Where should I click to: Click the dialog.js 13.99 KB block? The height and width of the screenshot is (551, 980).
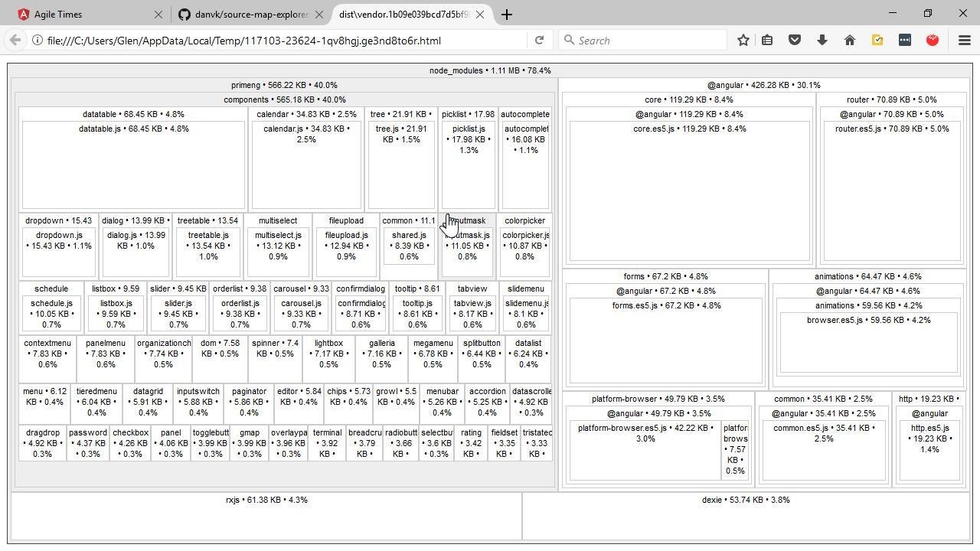(136, 252)
